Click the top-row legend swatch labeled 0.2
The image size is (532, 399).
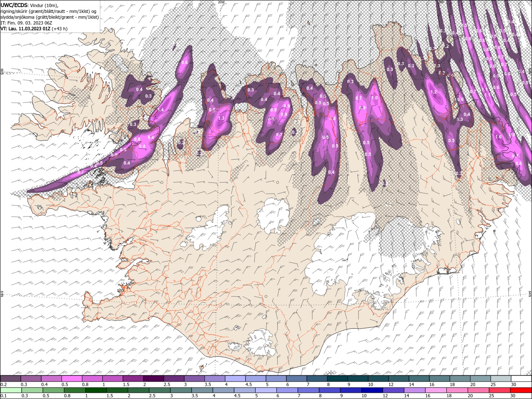click(x=11, y=379)
